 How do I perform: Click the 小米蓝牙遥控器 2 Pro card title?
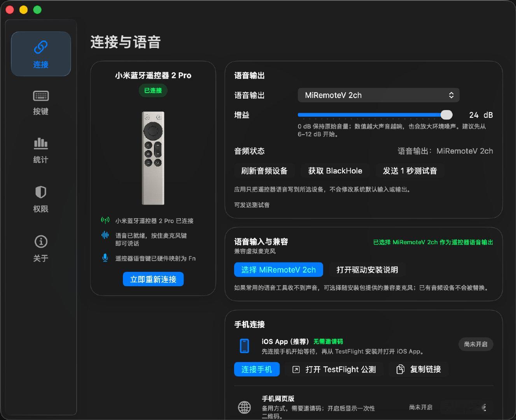click(153, 75)
